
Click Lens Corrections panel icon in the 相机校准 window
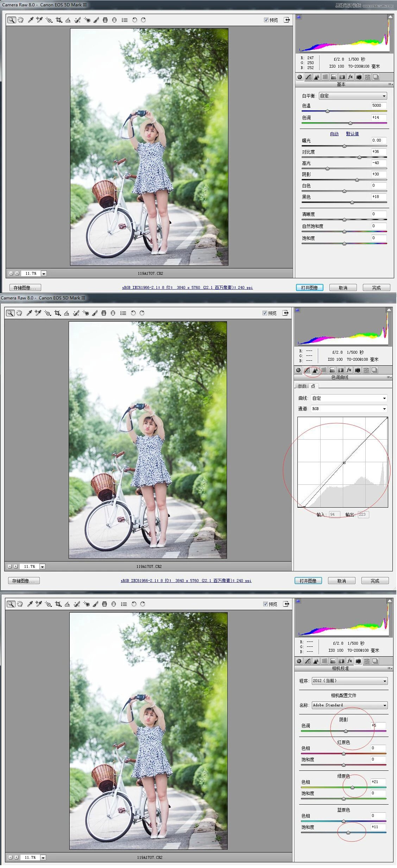point(341,661)
